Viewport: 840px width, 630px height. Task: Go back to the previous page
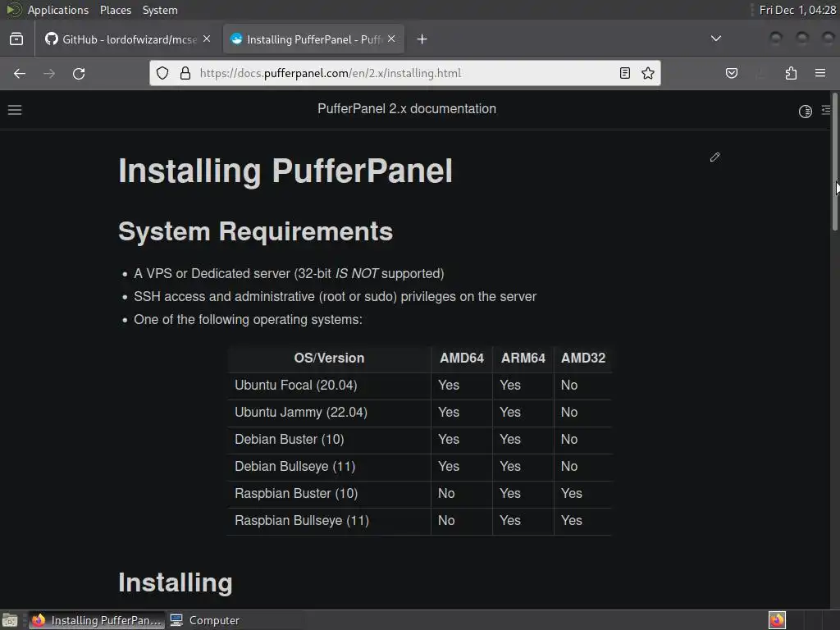click(x=20, y=73)
